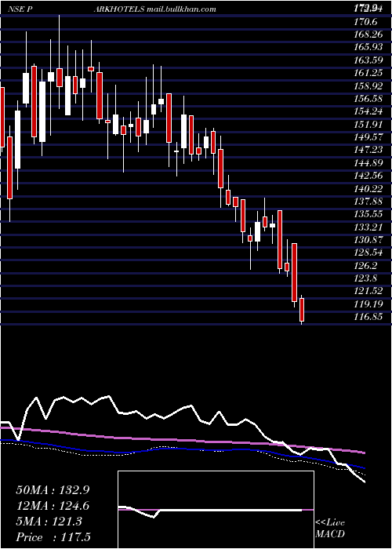
Task: Click the 144.89 price axis label
Action: [x=369, y=163]
